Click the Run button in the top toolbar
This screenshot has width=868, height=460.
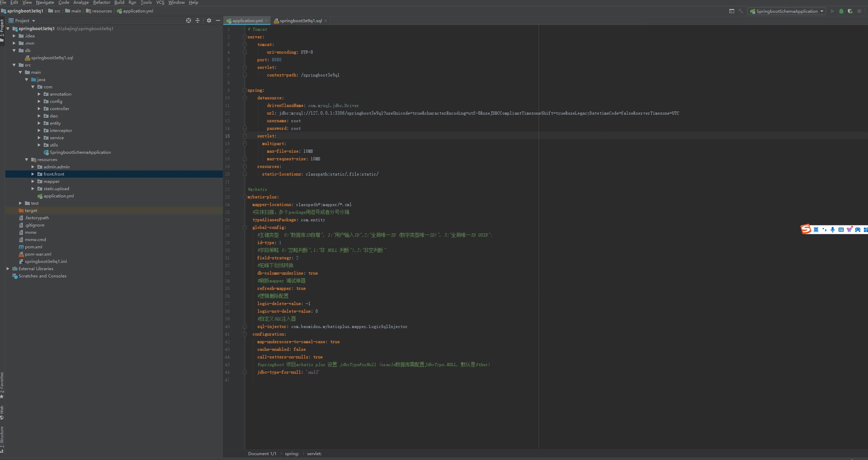click(x=832, y=11)
